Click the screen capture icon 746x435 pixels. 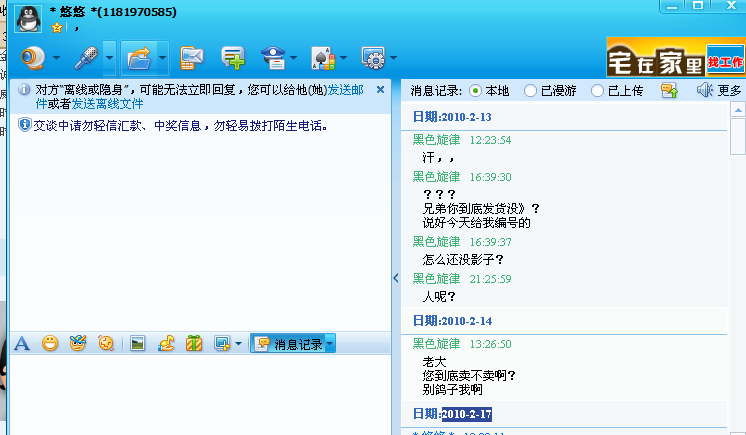(222, 343)
